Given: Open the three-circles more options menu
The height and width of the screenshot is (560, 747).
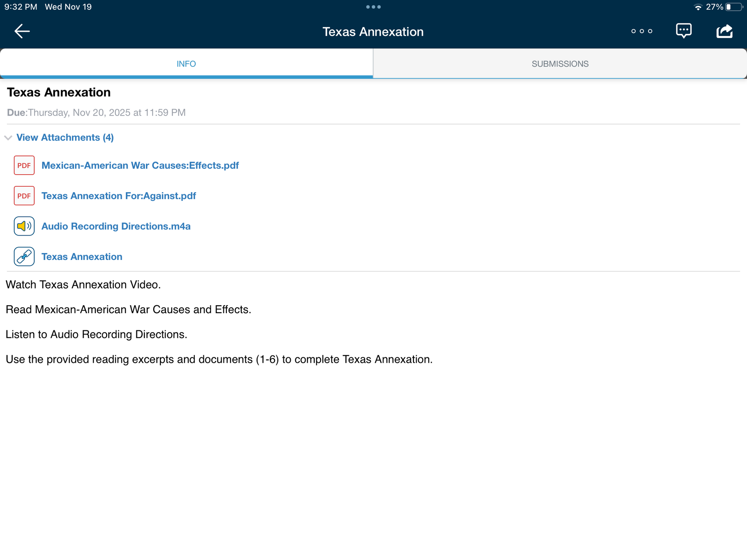Looking at the screenshot, I should (x=642, y=31).
